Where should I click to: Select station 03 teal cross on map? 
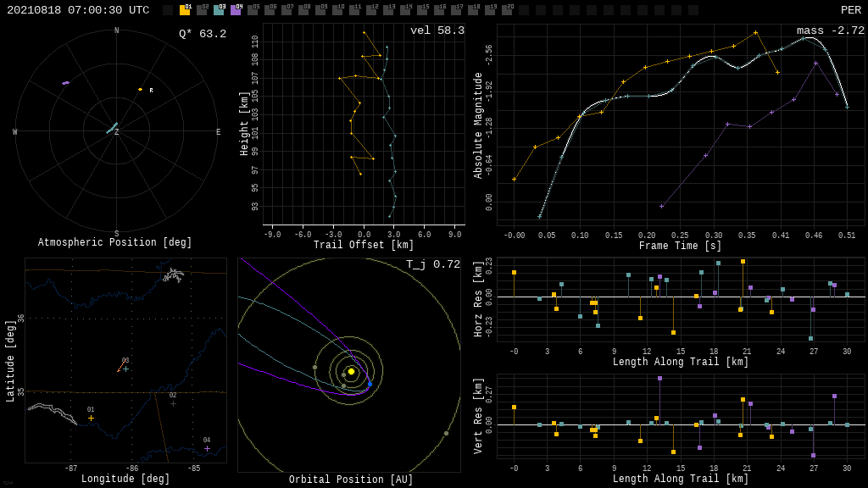(x=125, y=369)
